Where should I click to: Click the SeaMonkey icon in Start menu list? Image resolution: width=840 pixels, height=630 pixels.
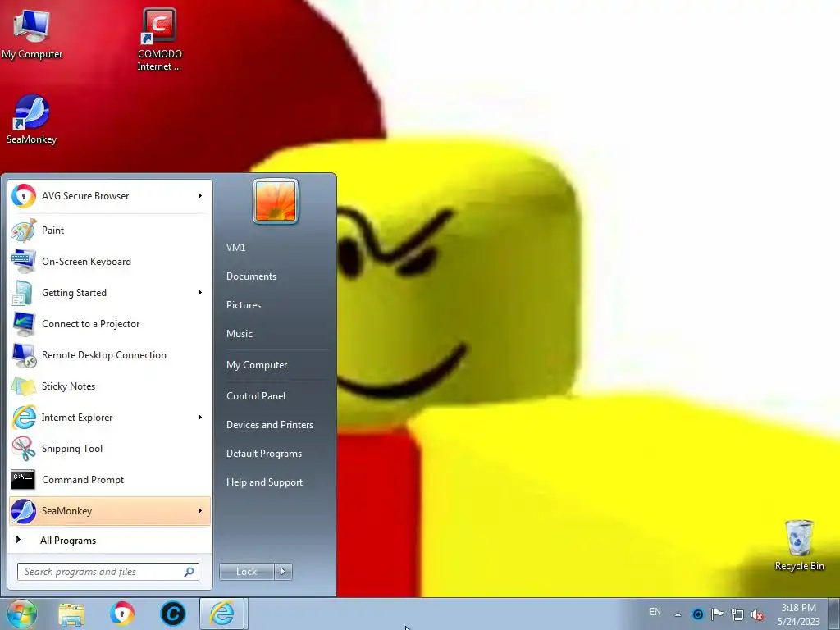point(24,511)
